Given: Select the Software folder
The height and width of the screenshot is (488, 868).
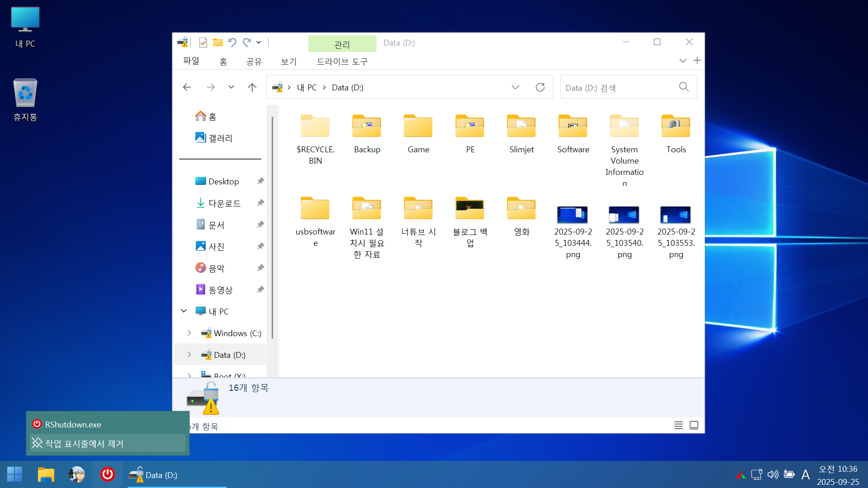Looking at the screenshot, I should pos(573,134).
